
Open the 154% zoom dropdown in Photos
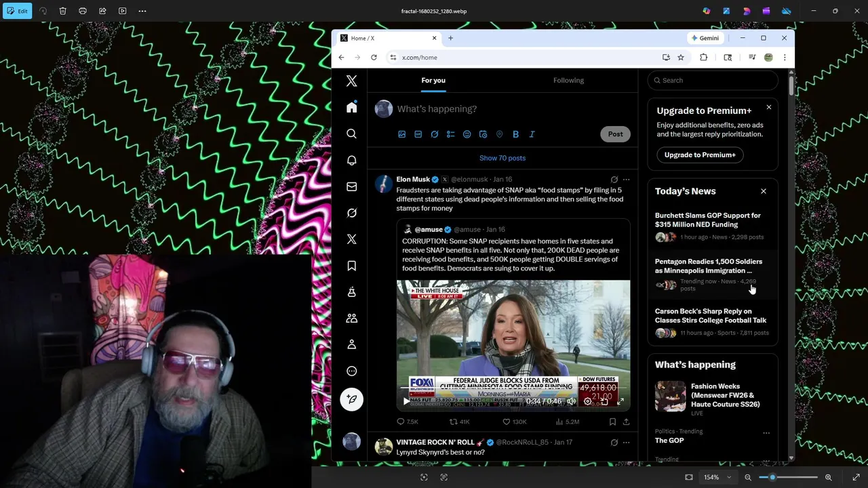717,477
